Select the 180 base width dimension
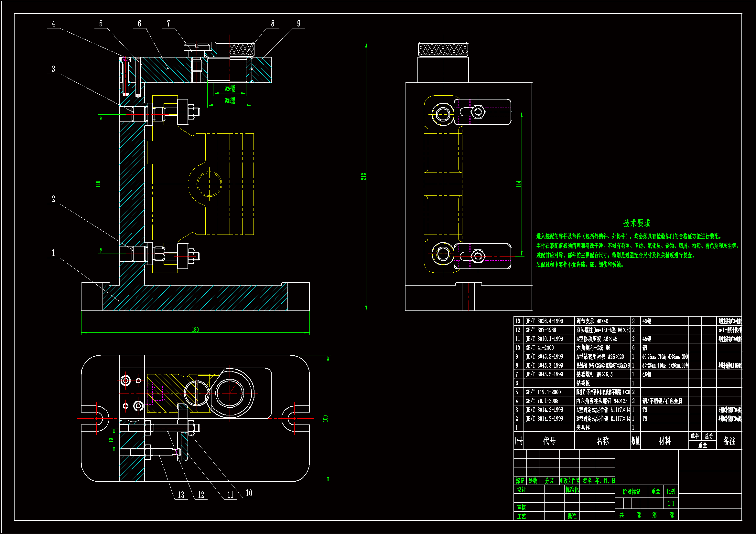This screenshot has height=534, width=756. click(195, 330)
